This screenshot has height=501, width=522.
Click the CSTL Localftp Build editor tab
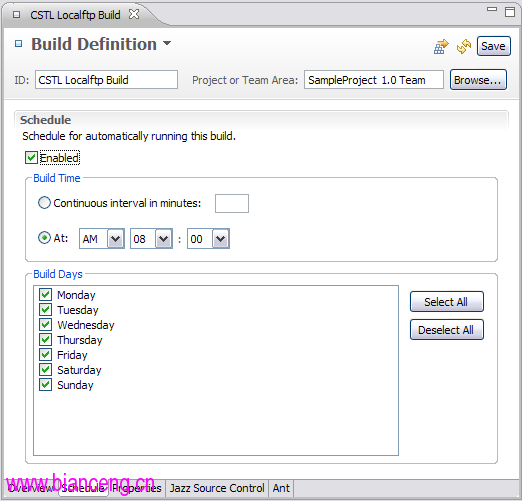click(x=75, y=15)
